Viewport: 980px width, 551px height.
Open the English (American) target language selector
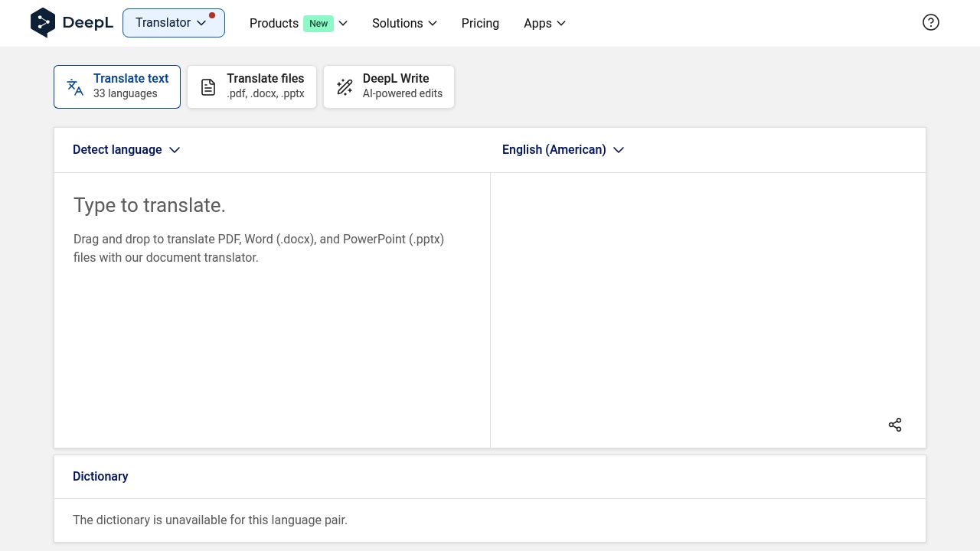[563, 150]
